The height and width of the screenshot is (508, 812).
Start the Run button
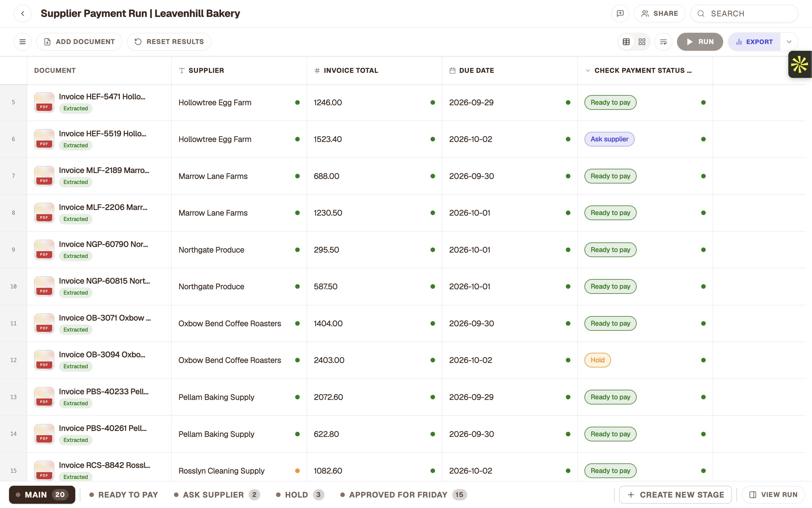click(x=700, y=42)
